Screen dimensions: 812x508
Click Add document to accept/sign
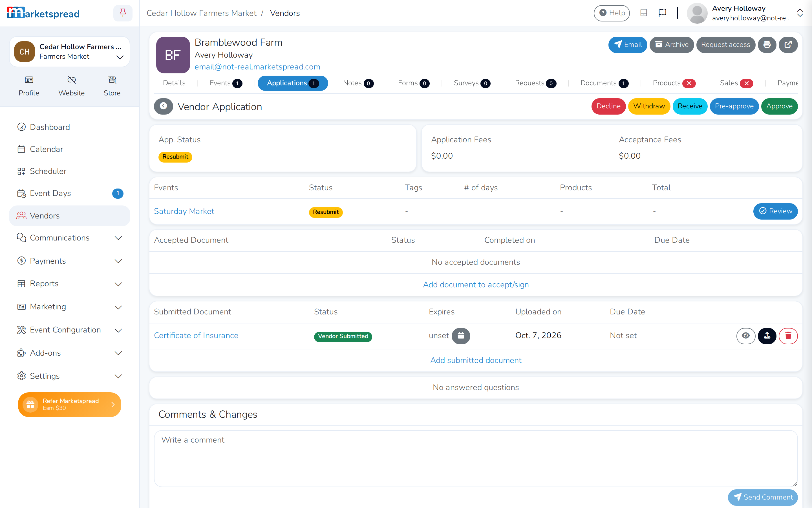(x=475, y=284)
